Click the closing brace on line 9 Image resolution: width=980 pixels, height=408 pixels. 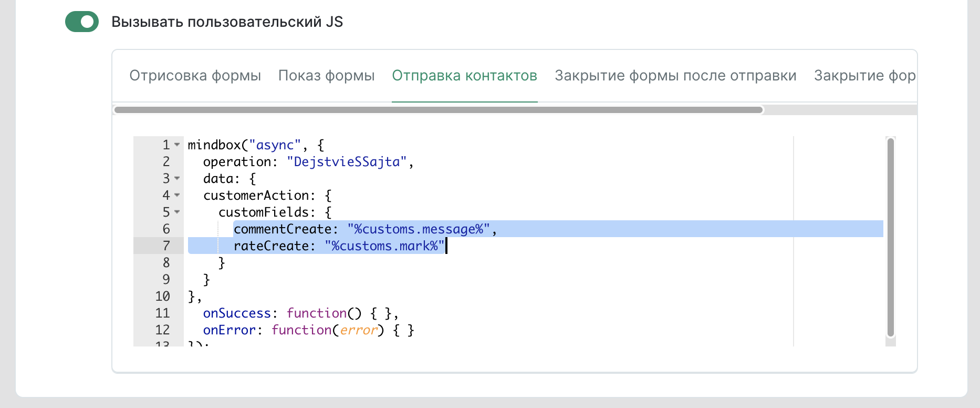pyautogui.click(x=206, y=279)
